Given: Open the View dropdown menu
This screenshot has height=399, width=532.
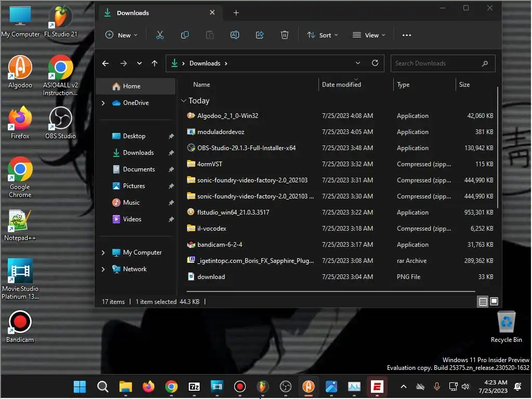Looking at the screenshot, I should [x=369, y=35].
